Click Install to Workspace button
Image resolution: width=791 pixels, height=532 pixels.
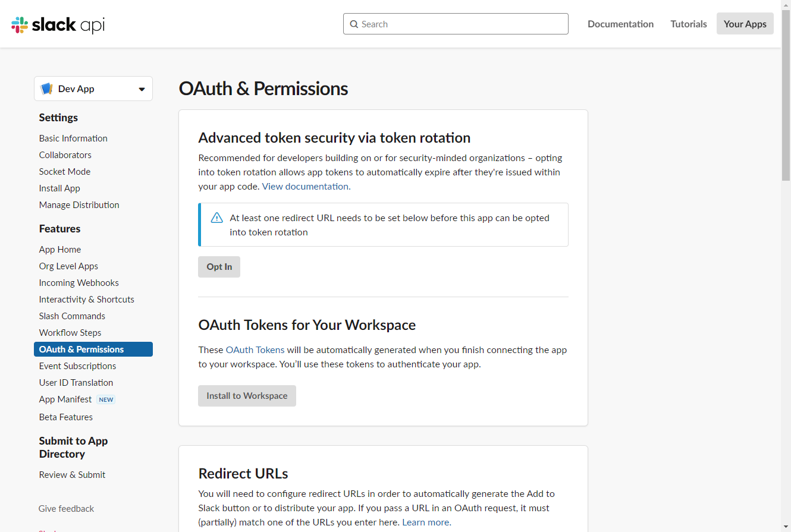click(247, 396)
